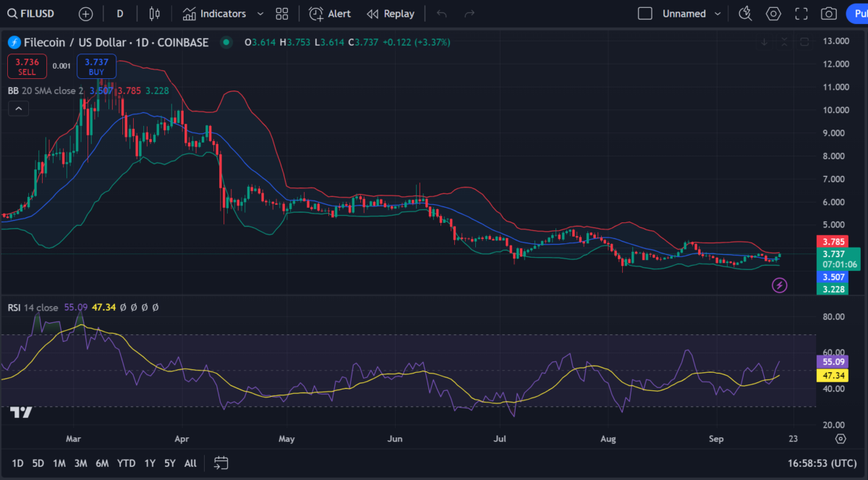Select the 1Y time range
The image size is (868, 480).
pos(150,463)
